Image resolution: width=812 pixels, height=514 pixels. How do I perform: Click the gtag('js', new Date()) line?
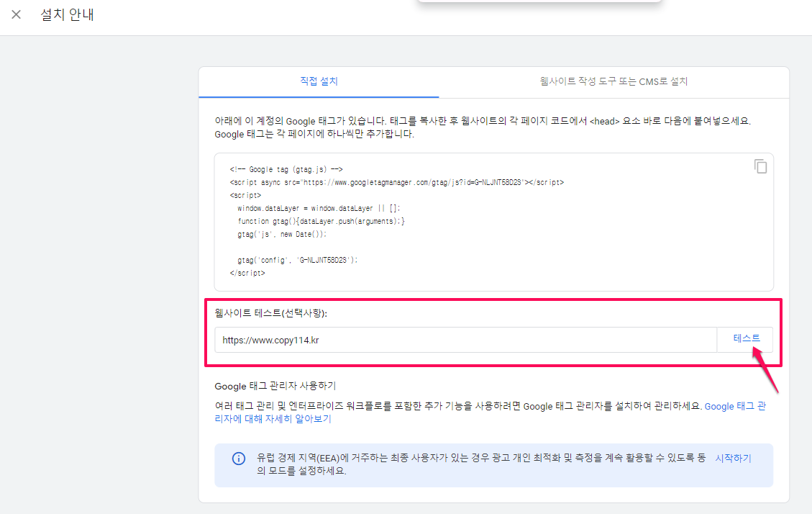tap(282, 234)
